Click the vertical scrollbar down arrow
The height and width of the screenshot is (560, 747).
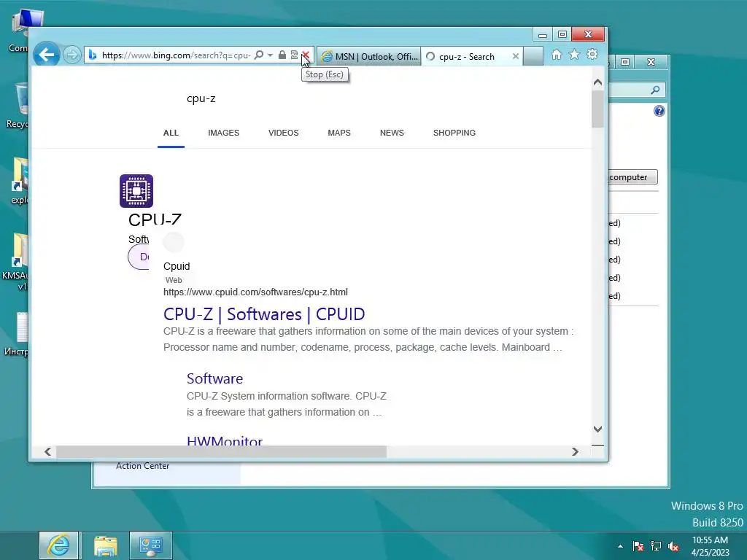pyautogui.click(x=598, y=429)
